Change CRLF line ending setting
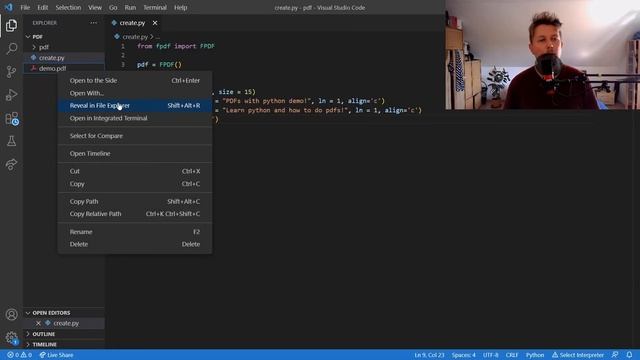640x360 pixels. 511,355
